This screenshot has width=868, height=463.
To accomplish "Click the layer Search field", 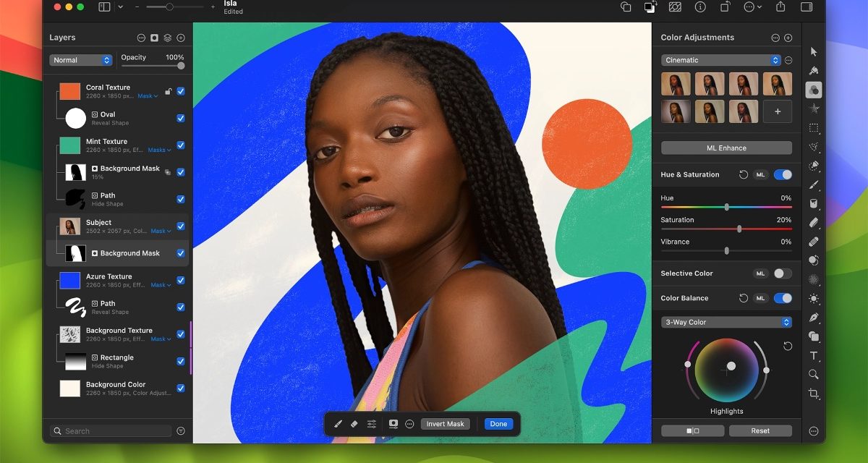I will pyautogui.click(x=112, y=431).
